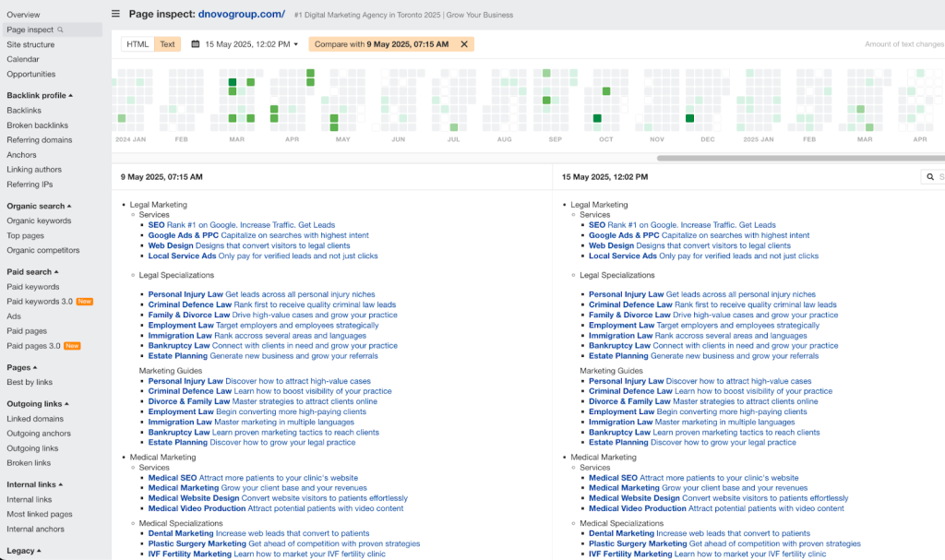Click the Medical SEO link
The image size is (945, 560).
171,477
